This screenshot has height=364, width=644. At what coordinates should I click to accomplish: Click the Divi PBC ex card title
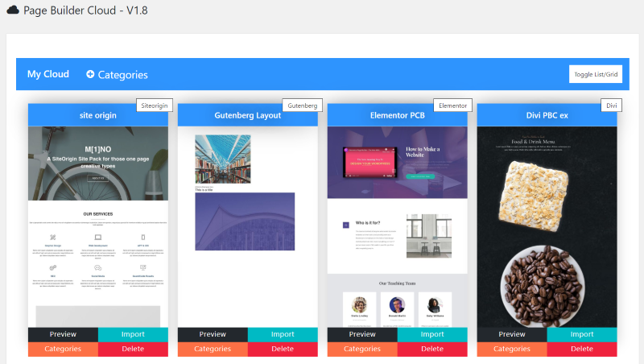[547, 115]
